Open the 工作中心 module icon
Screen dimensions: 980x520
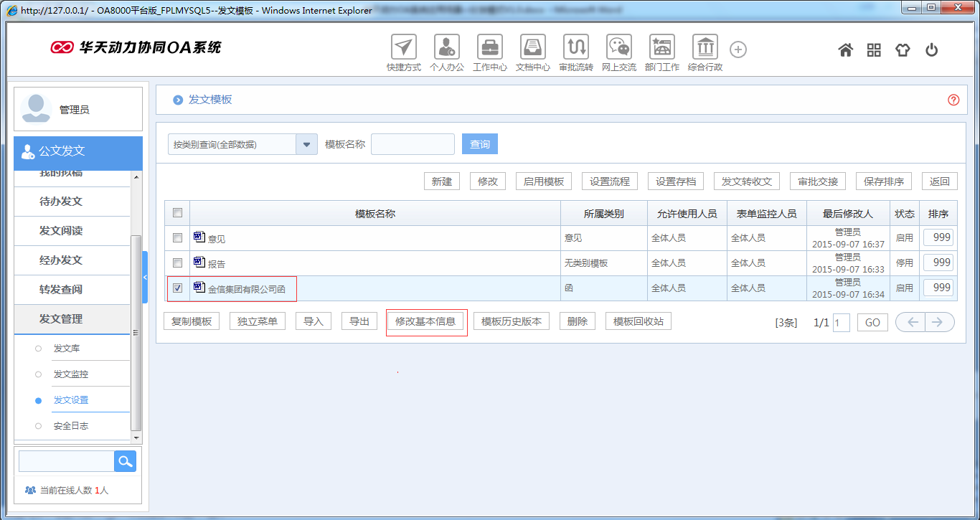coord(489,49)
